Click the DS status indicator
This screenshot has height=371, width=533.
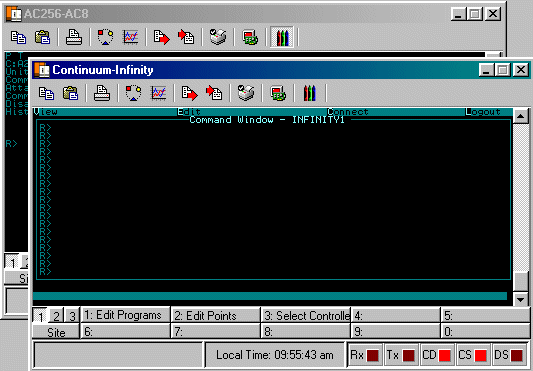pyautogui.click(x=509, y=355)
